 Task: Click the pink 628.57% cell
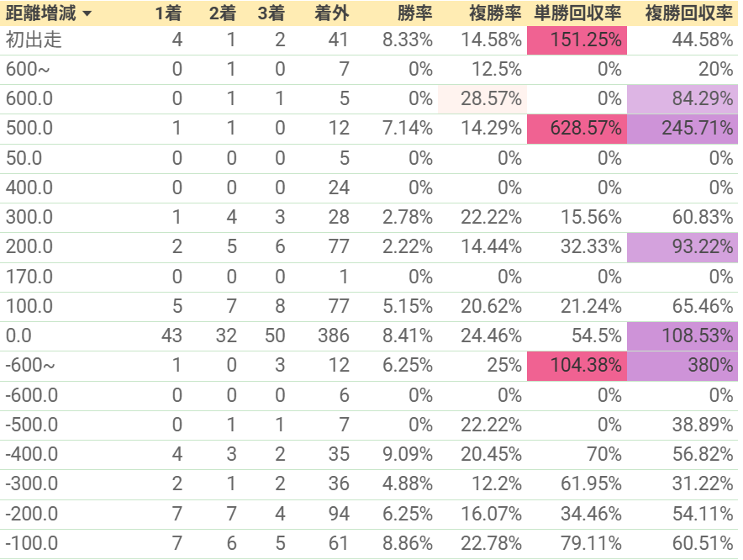click(577, 129)
